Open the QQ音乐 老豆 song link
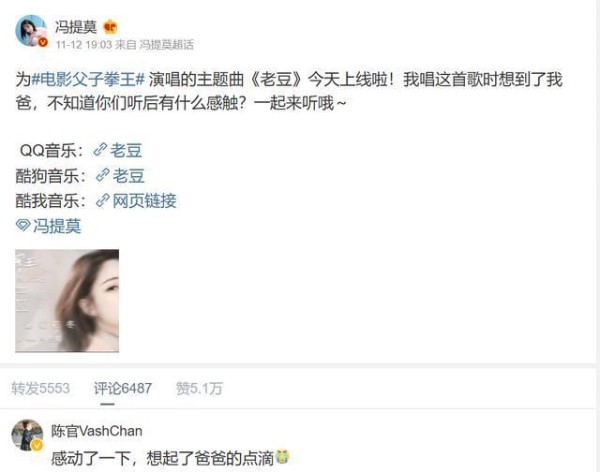600x472 pixels. click(x=118, y=150)
